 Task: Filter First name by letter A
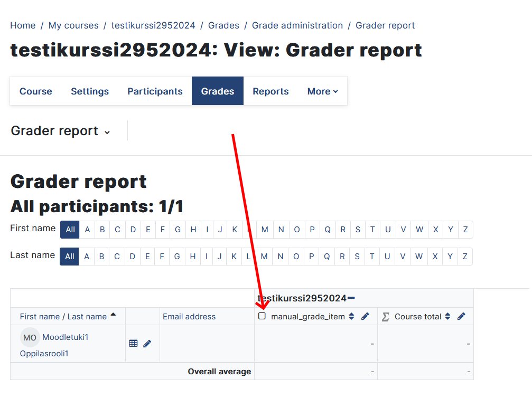87,230
